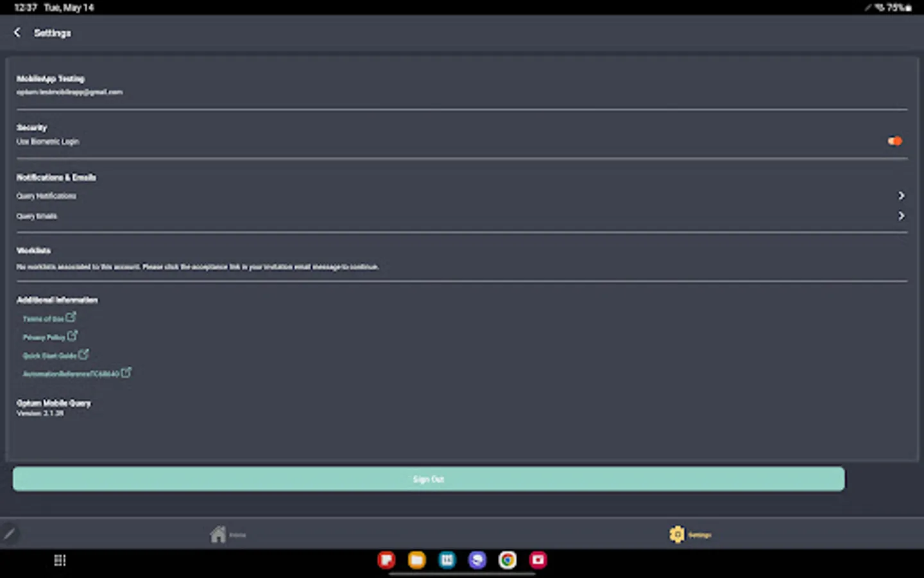The image size is (924, 578).
Task: Go back using the Settings back arrow
Action: coord(17,32)
